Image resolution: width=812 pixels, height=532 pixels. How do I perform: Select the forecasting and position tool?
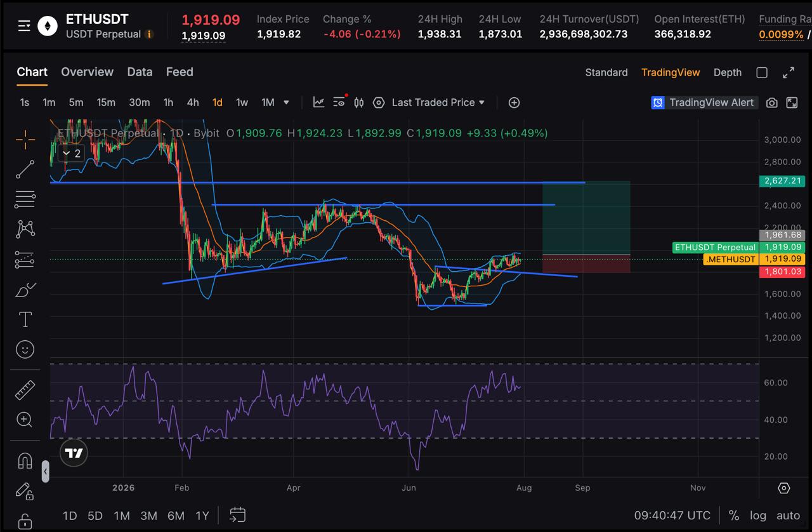[x=25, y=259]
